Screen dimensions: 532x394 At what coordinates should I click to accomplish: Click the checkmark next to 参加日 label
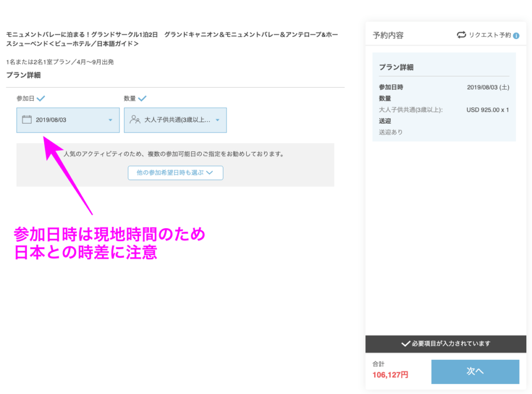(x=41, y=98)
